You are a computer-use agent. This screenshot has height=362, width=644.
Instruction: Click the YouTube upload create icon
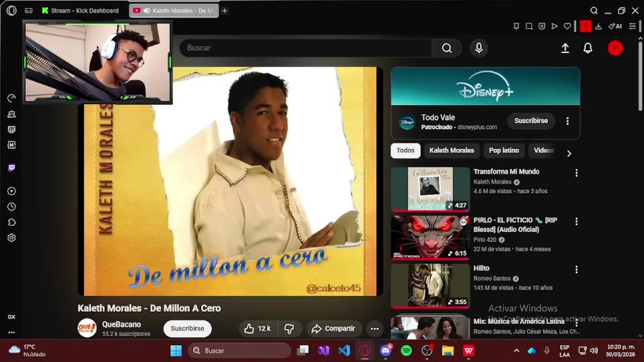(565, 48)
